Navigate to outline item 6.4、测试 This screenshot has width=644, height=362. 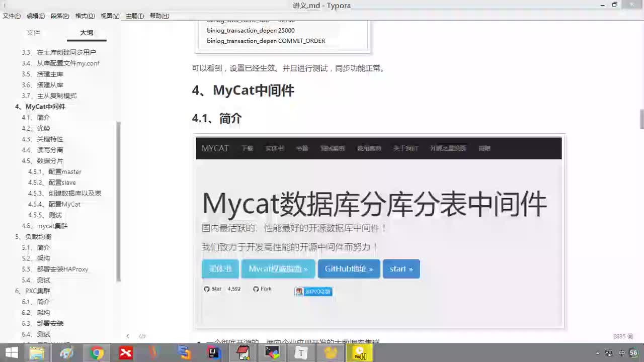pyautogui.click(x=36, y=334)
